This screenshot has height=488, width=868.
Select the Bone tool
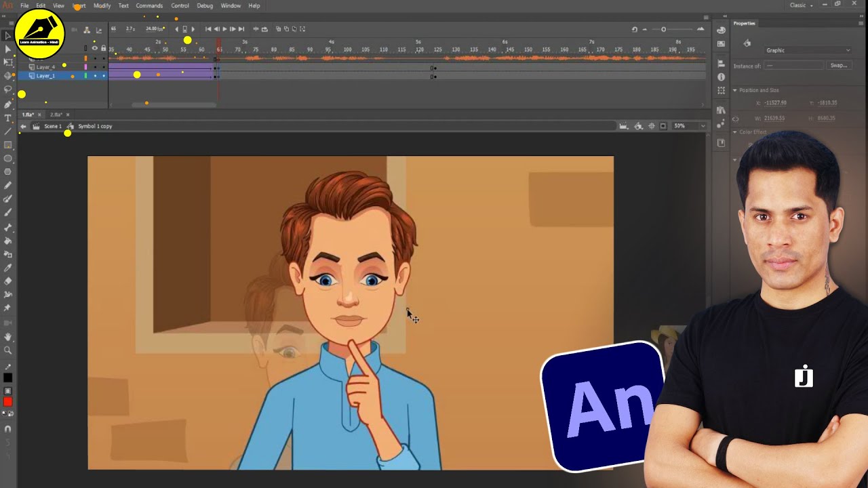(7, 227)
